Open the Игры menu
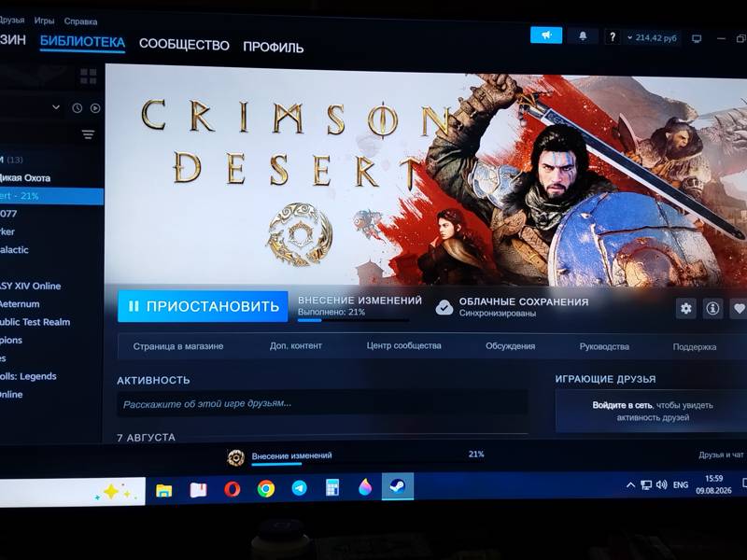Viewport: 747px width, 560px height. point(44,21)
